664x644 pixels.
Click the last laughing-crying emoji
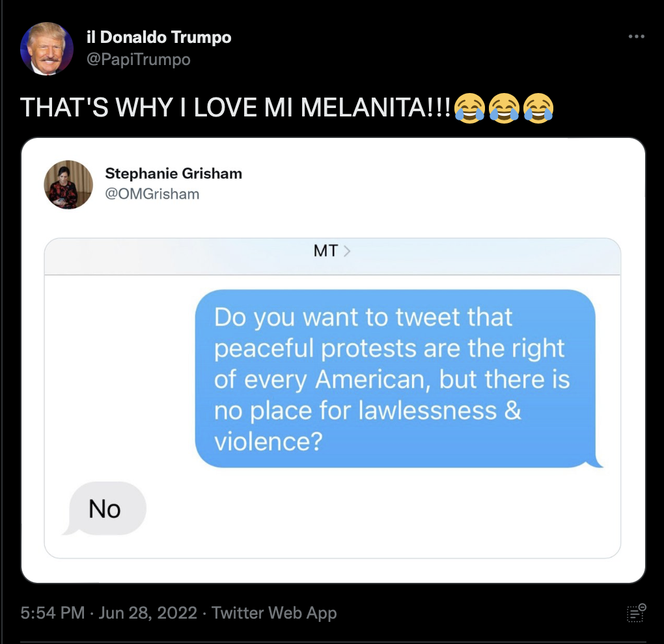coord(538,109)
